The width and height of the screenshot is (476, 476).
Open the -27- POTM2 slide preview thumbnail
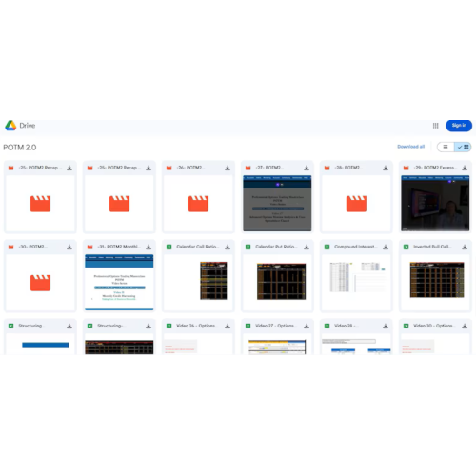point(277,204)
